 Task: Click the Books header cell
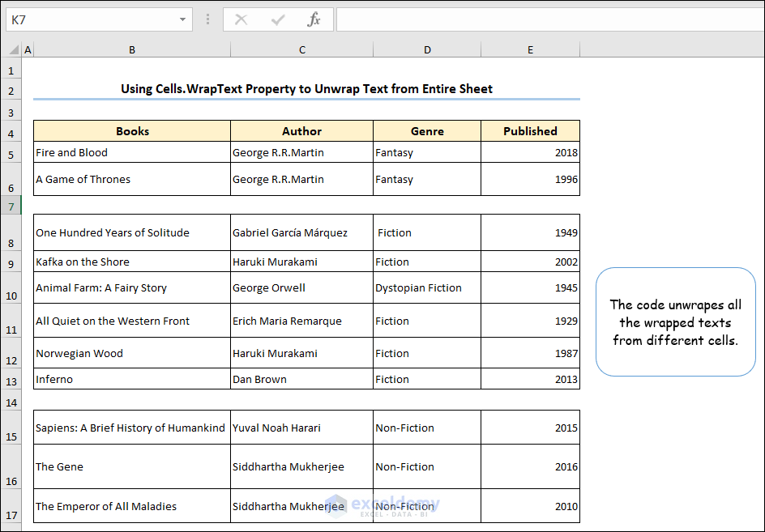pyautogui.click(x=132, y=131)
